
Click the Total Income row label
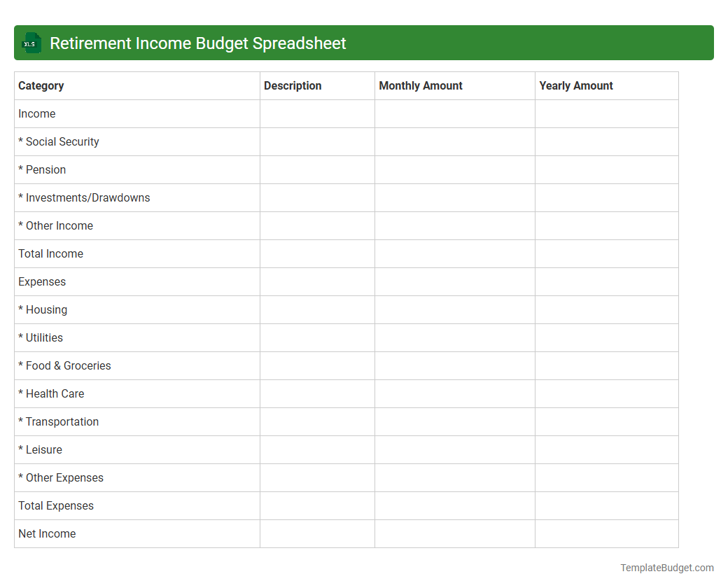click(50, 253)
